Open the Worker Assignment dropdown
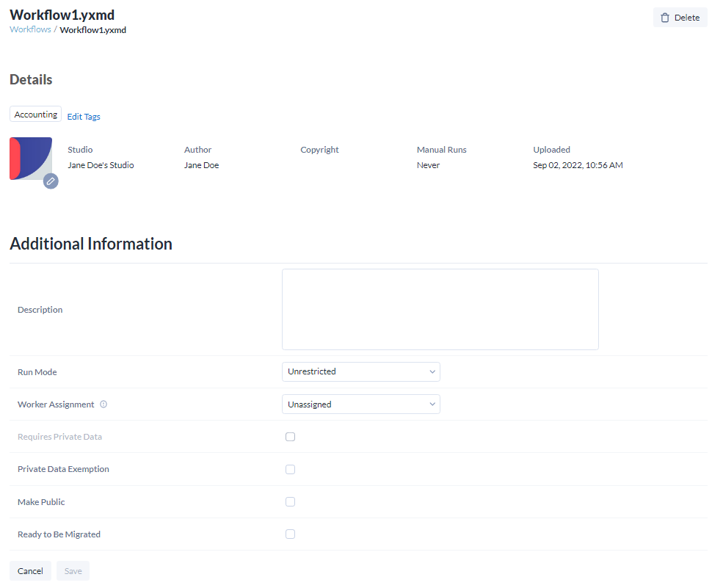 360,404
